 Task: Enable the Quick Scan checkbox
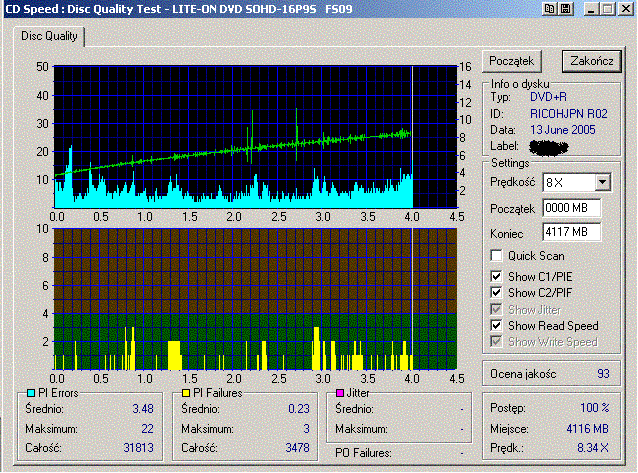click(496, 256)
